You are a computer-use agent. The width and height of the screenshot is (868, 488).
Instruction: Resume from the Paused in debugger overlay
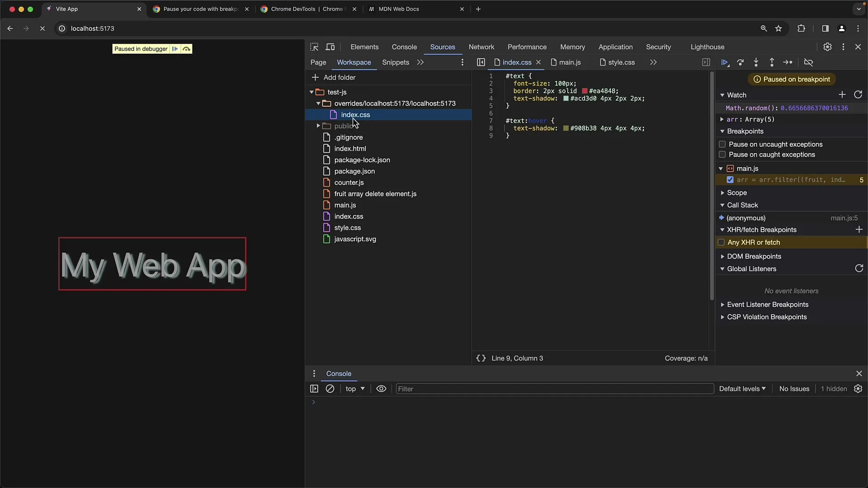tap(175, 49)
